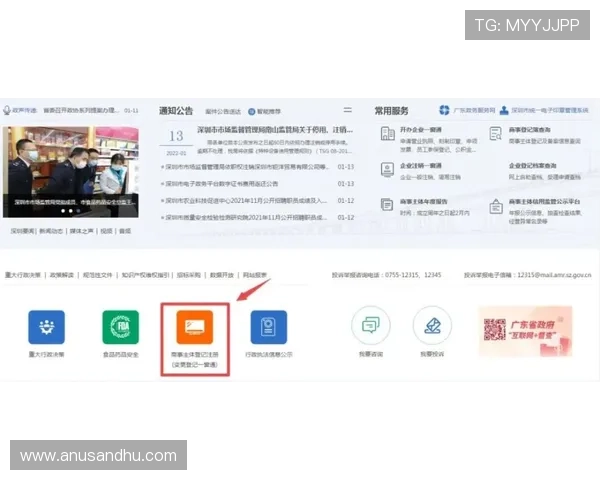This screenshot has height=480, width=600.
Task: Open the 广东省政府 互联网+督查 QR banner
Action: 525,331
